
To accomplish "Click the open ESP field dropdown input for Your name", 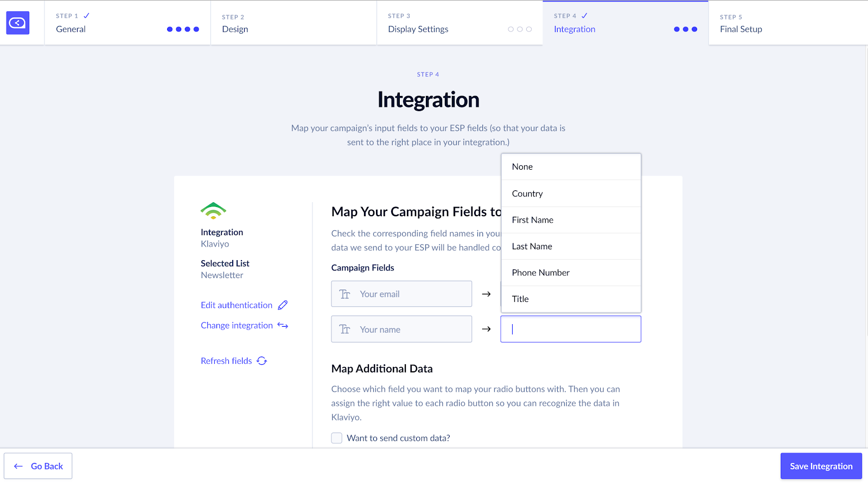I will [x=571, y=329].
